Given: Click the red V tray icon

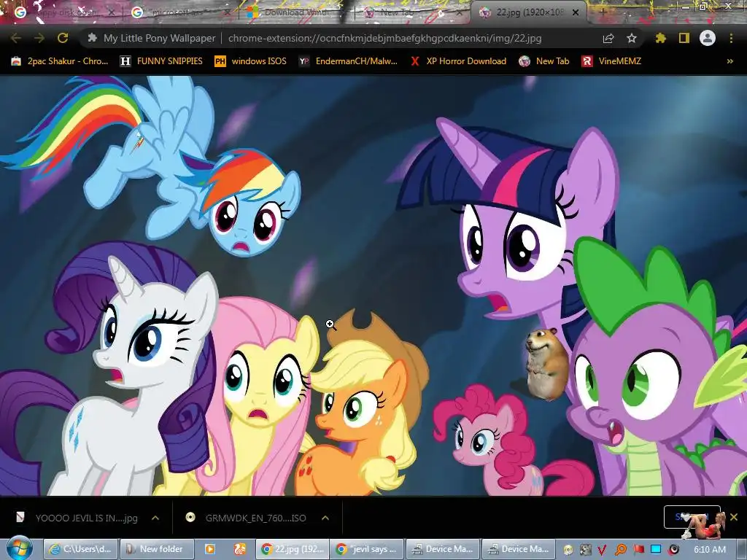Looking at the screenshot, I should pos(602,550).
